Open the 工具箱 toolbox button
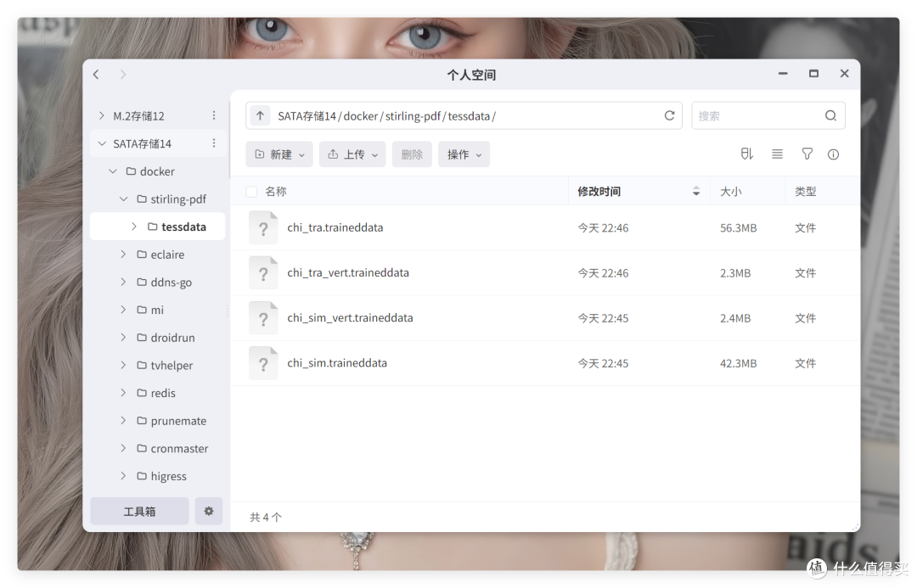 click(x=139, y=511)
